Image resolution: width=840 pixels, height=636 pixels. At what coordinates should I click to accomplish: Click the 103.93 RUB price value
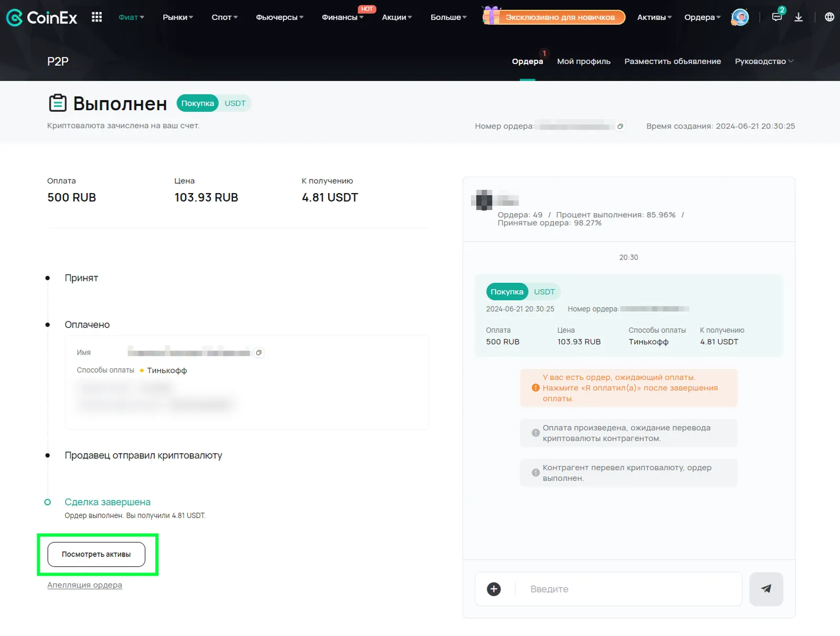tap(206, 197)
